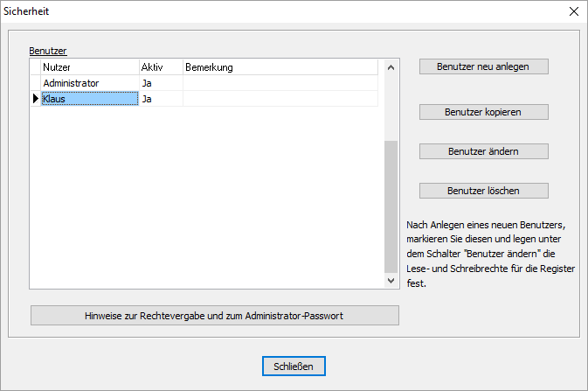Click the Aktiv column header
This screenshot has height=391, width=588.
pyautogui.click(x=160, y=67)
